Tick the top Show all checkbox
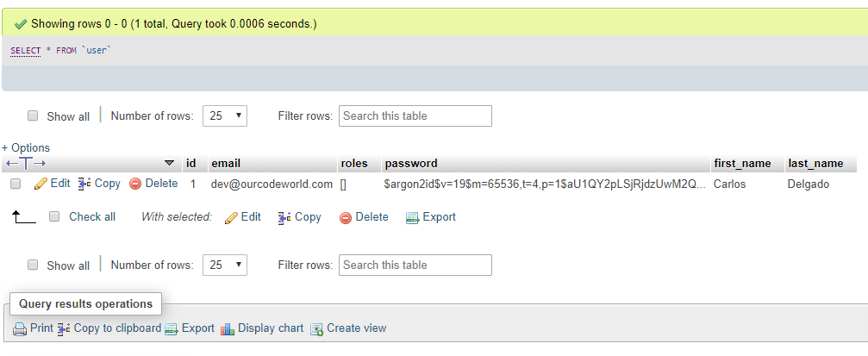Screen dimensions: 868x356 [33, 116]
